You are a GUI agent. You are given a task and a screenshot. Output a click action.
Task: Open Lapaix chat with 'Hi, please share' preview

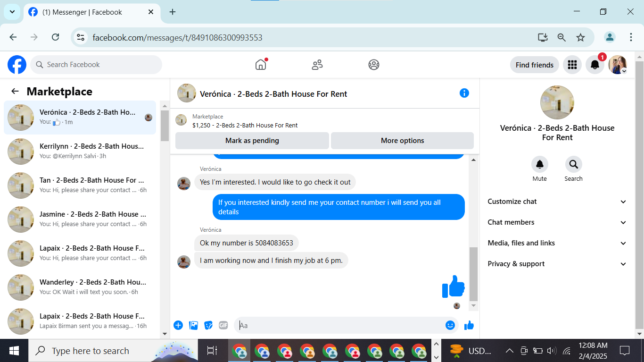click(x=80, y=253)
